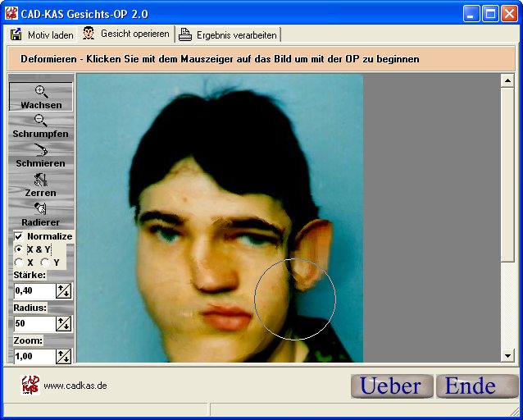Activate the Zerren (pull) tool

[x=41, y=185]
